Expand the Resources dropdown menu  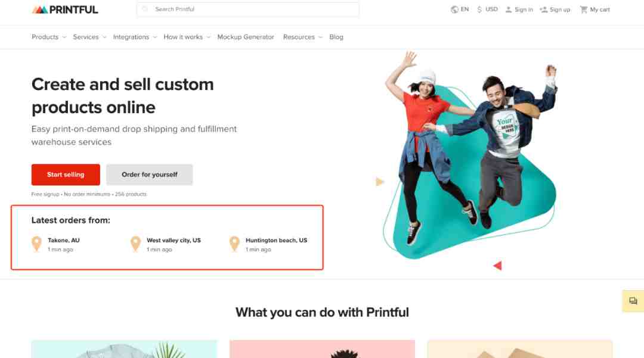303,37
